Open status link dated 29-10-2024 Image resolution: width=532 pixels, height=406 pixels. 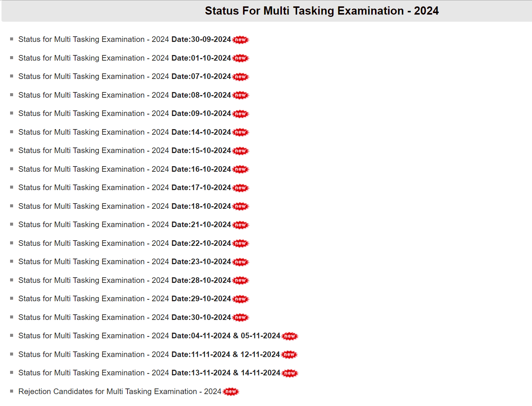[x=124, y=299]
